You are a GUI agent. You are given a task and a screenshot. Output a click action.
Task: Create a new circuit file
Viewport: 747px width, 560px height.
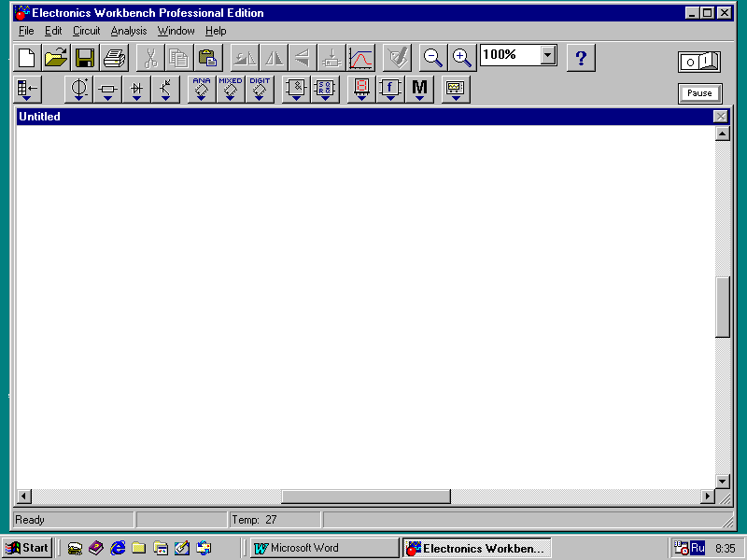tap(27, 58)
